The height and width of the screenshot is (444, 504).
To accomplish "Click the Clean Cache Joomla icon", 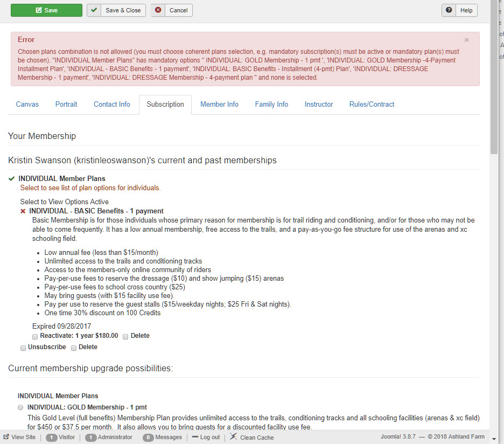I will tap(233, 436).
